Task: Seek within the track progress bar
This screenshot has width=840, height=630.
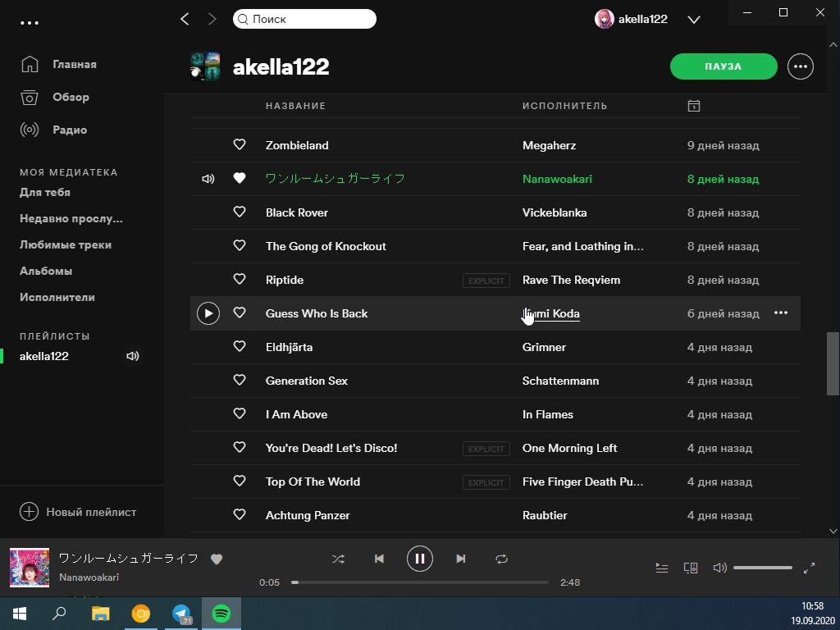Action: point(420,582)
